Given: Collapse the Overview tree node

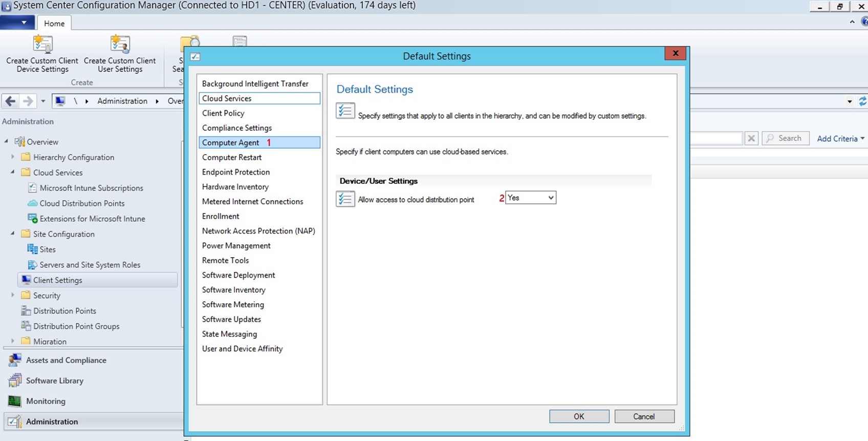Looking at the screenshot, I should 6,141.
